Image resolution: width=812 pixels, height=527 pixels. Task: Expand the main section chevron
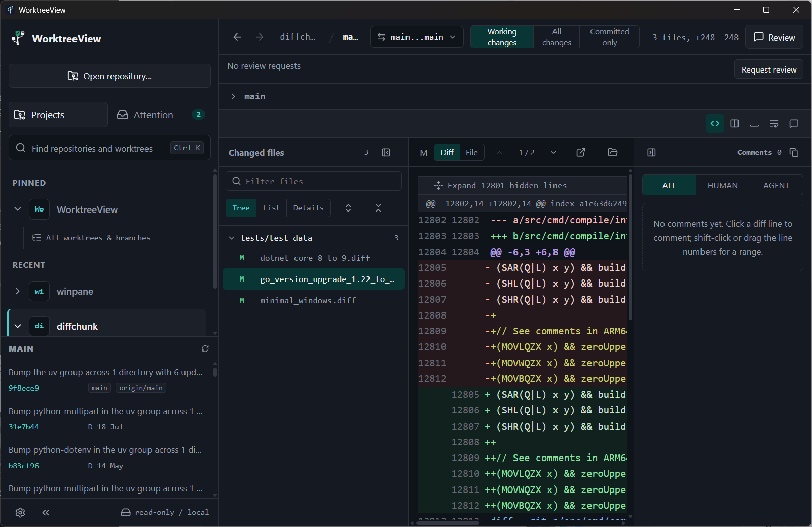(x=233, y=96)
